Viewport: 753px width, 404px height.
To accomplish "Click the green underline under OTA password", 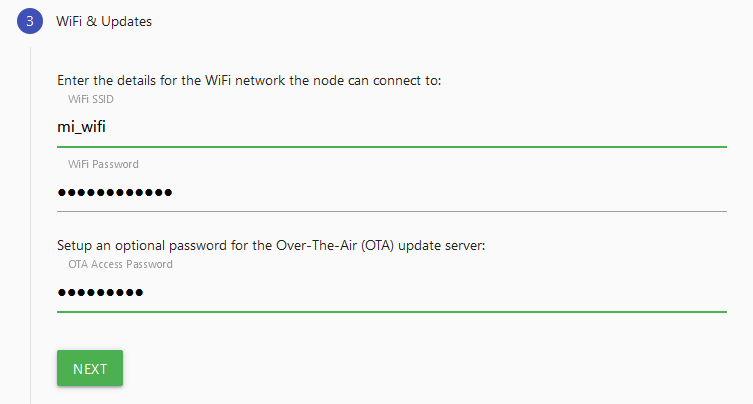I will point(391,311).
